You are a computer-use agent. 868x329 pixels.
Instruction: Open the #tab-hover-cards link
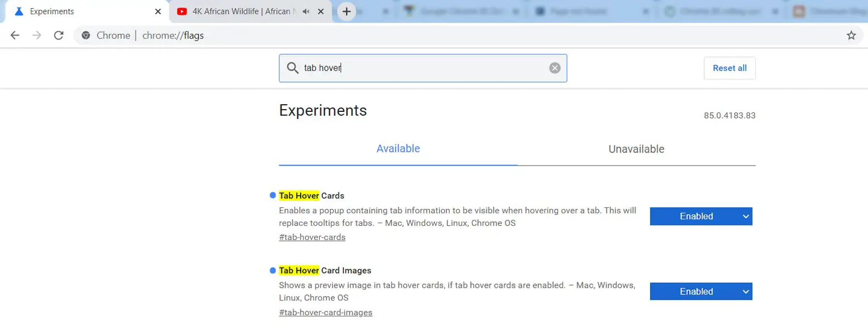pyautogui.click(x=312, y=237)
